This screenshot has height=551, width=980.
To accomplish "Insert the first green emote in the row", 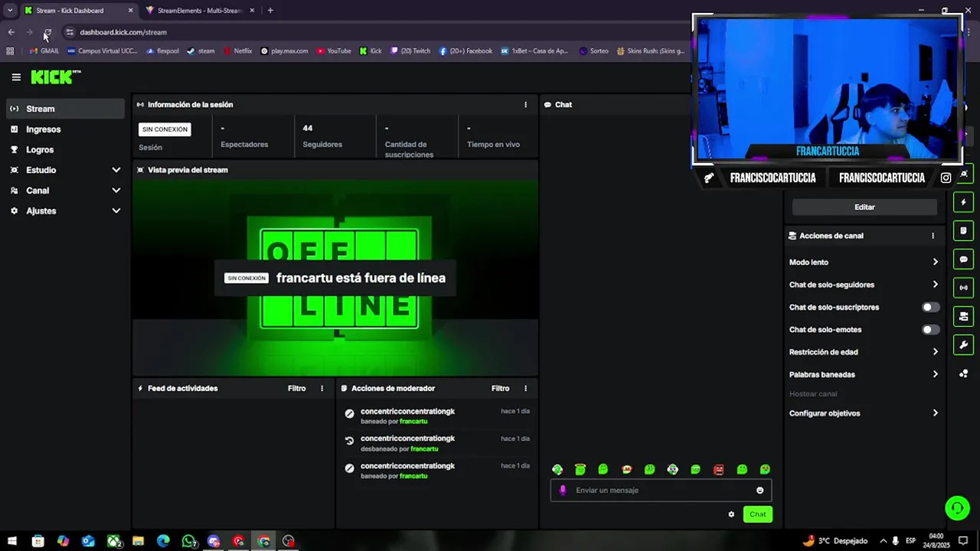I will (x=557, y=469).
